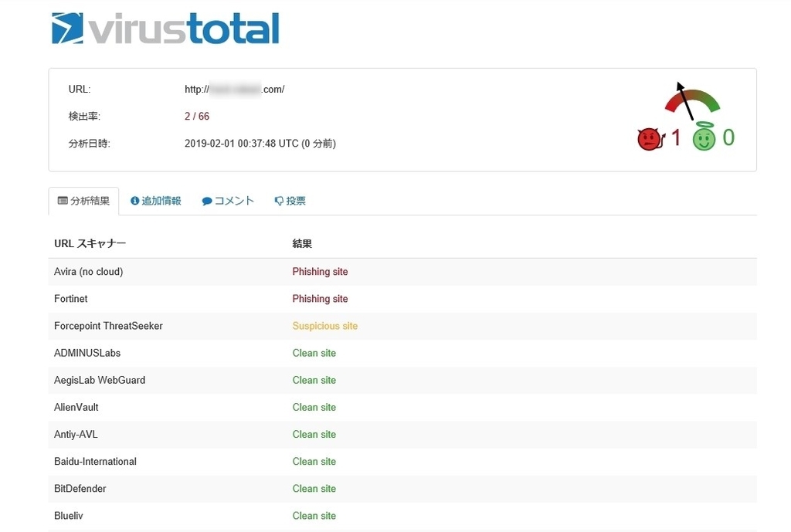
Task: Click the Phishing site result for Avira
Action: point(321,272)
